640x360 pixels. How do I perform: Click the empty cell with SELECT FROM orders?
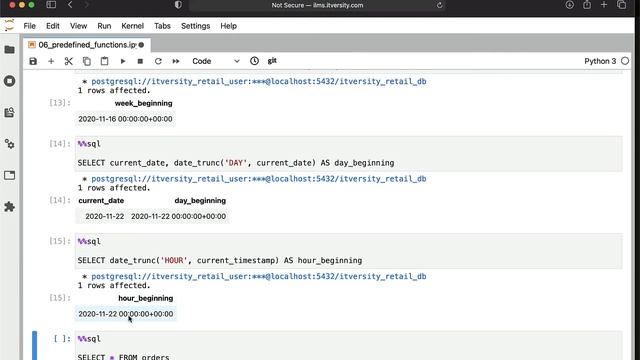349,346
